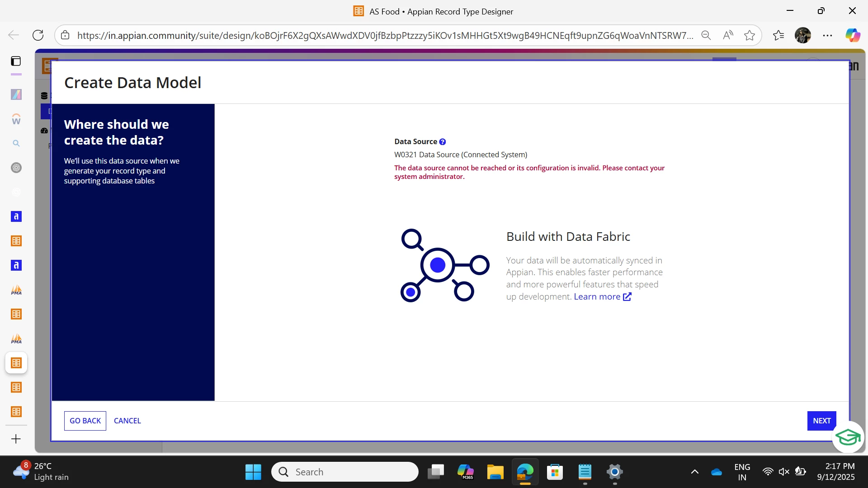This screenshot has width=868, height=488.
Task: Open the OneDrive tray icon
Action: coord(717,472)
